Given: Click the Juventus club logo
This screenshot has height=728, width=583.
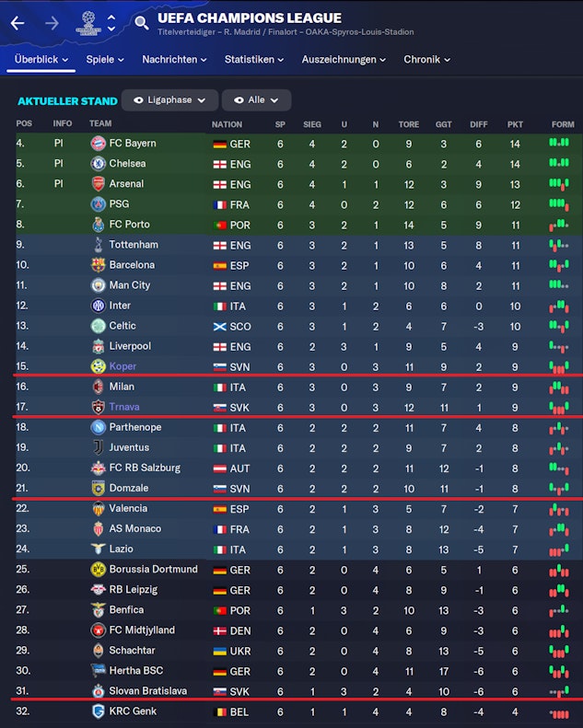Looking at the screenshot, I should point(98,447).
